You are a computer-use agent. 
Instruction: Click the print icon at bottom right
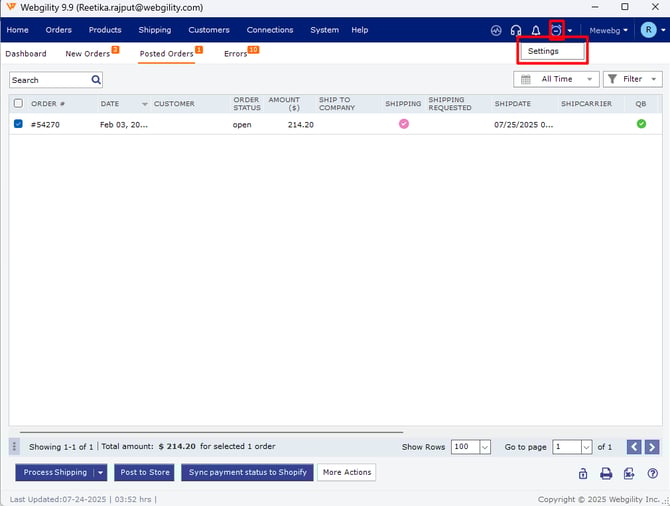tap(606, 473)
